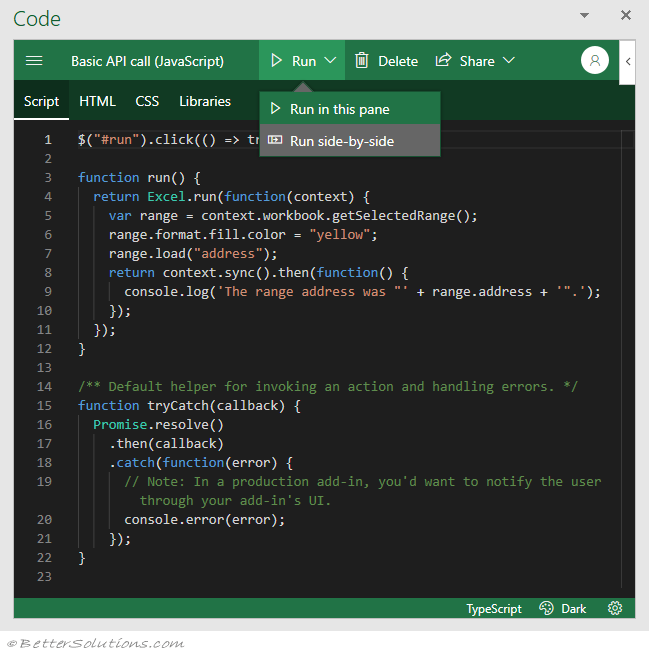Switch to the CSS tab

147,101
